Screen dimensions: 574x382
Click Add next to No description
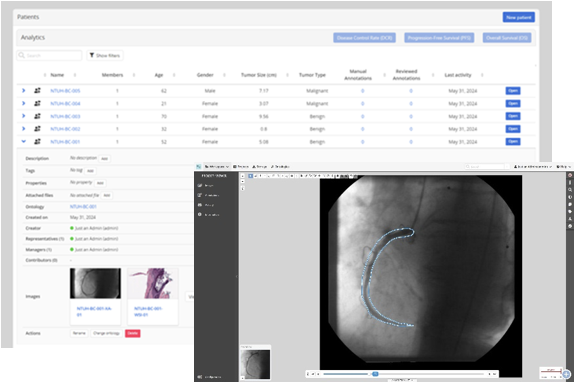tap(105, 159)
